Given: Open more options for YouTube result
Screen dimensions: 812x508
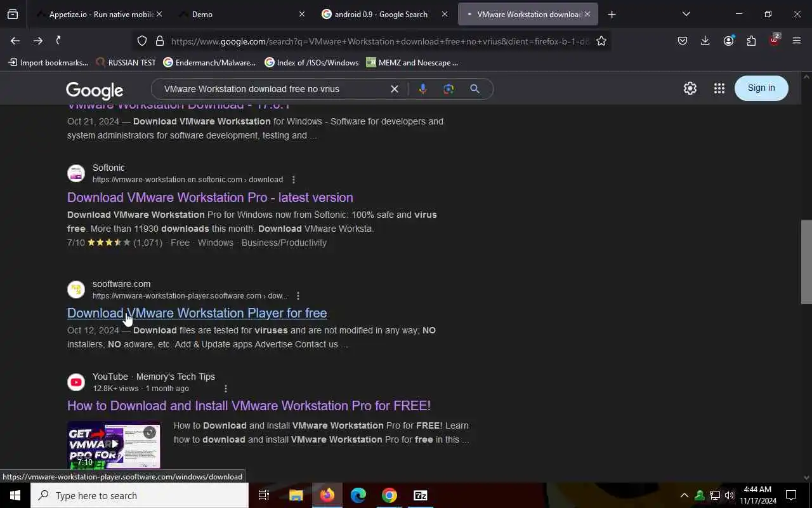Looking at the screenshot, I should 225,389.
